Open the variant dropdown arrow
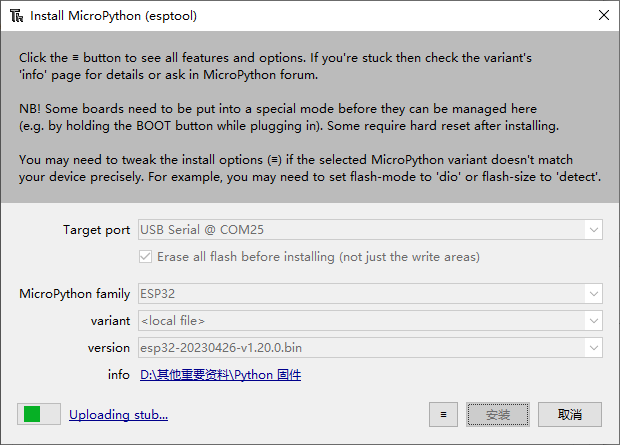 pos(593,320)
